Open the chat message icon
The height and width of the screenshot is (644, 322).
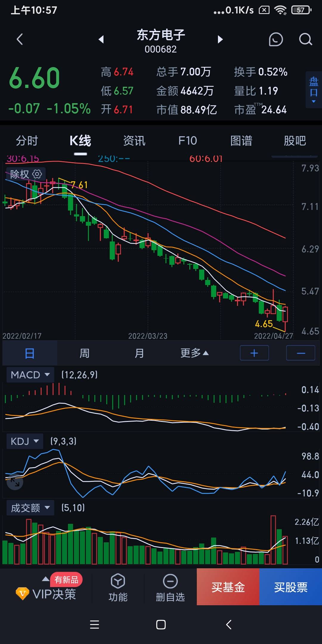[276, 39]
